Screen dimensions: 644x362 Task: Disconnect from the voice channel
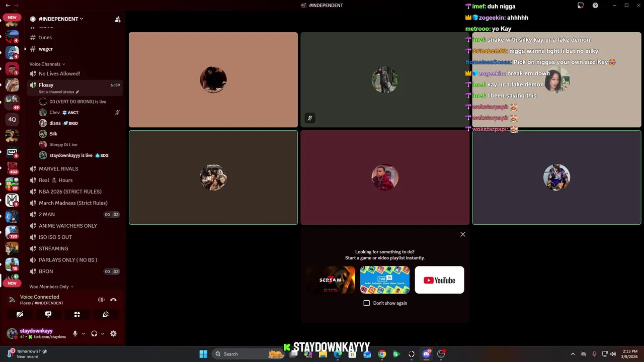point(113,300)
